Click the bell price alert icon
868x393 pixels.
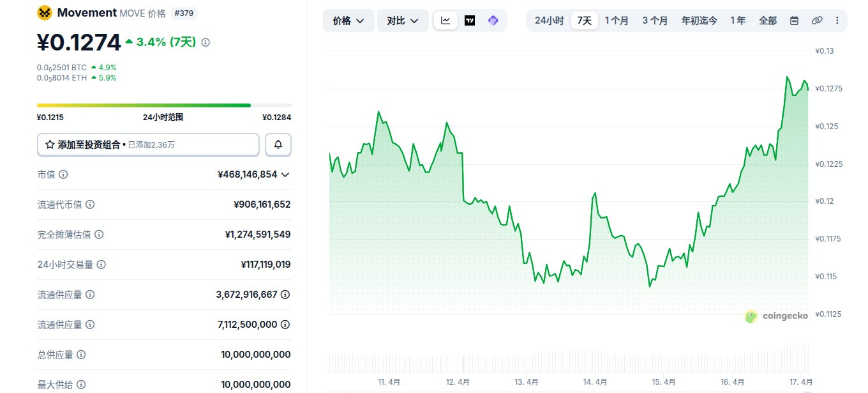coord(278,145)
